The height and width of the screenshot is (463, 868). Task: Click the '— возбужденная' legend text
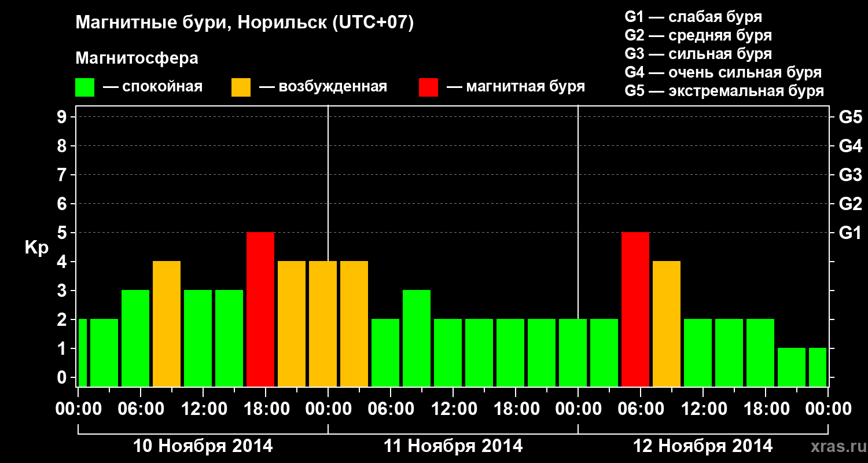(323, 87)
